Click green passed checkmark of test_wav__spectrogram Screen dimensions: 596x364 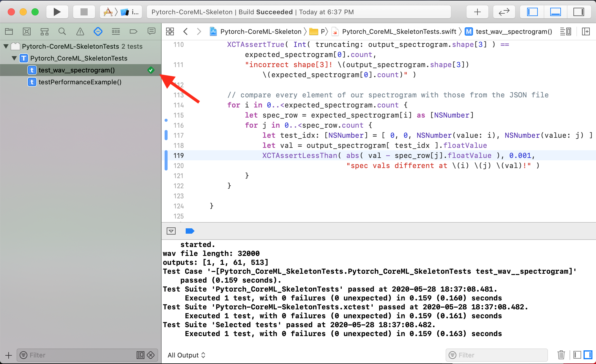click(x=151, y=70)
